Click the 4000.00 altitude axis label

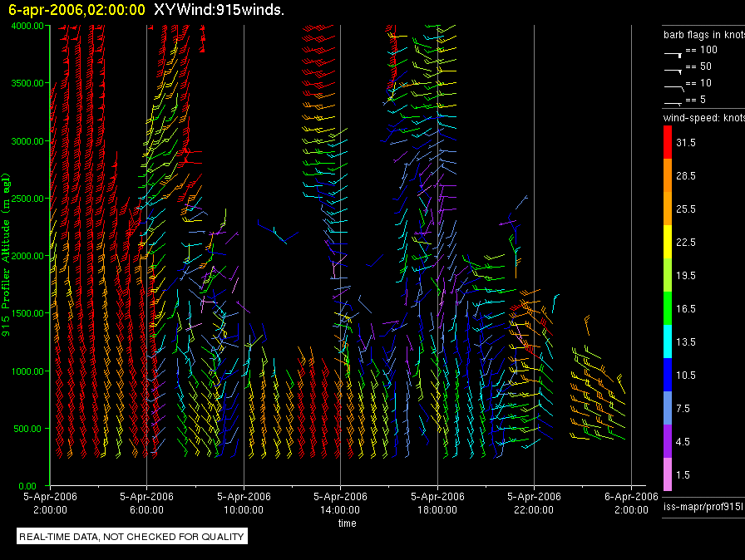[27, 26]
